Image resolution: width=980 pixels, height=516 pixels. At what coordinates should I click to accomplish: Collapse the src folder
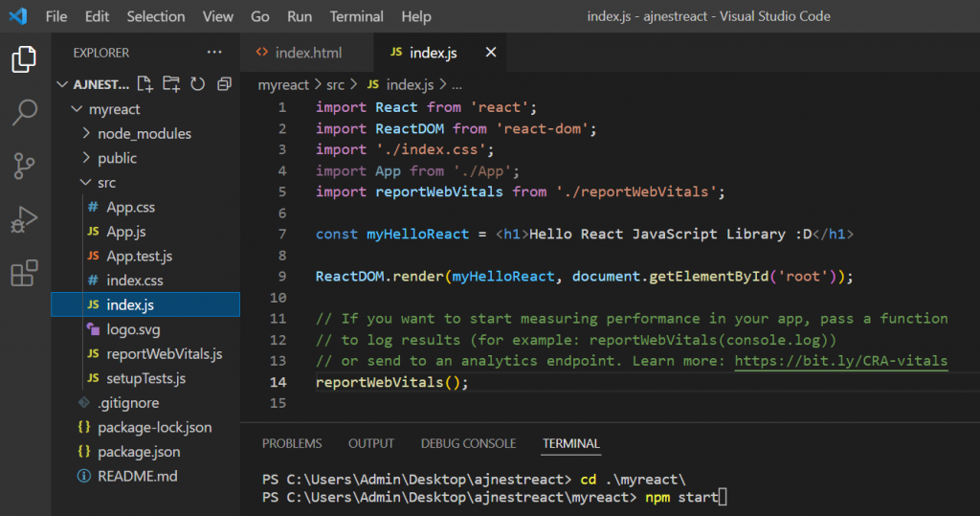coord(106,183)
